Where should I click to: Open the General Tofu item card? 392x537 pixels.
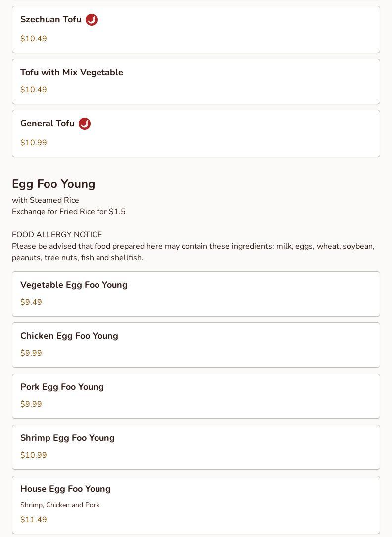tap(196, 134)
